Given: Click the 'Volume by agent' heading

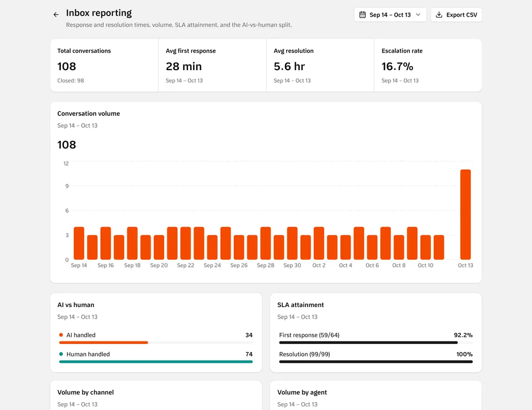Looking at the screenshot, I should click(302, 392).
